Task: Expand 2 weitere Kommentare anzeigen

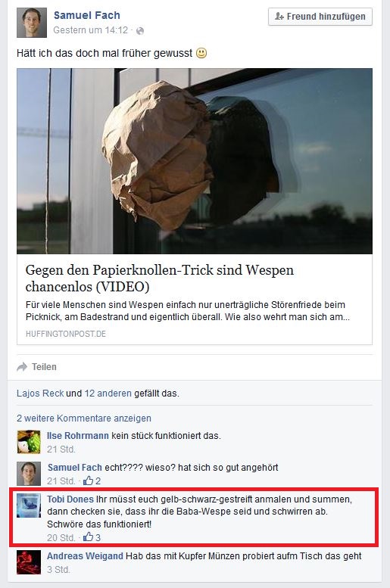Action: click(x=84, y=418)
